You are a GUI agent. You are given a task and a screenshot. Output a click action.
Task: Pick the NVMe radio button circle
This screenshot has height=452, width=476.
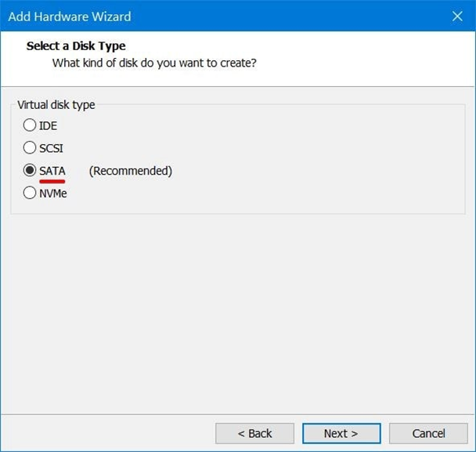coord(30,193)
